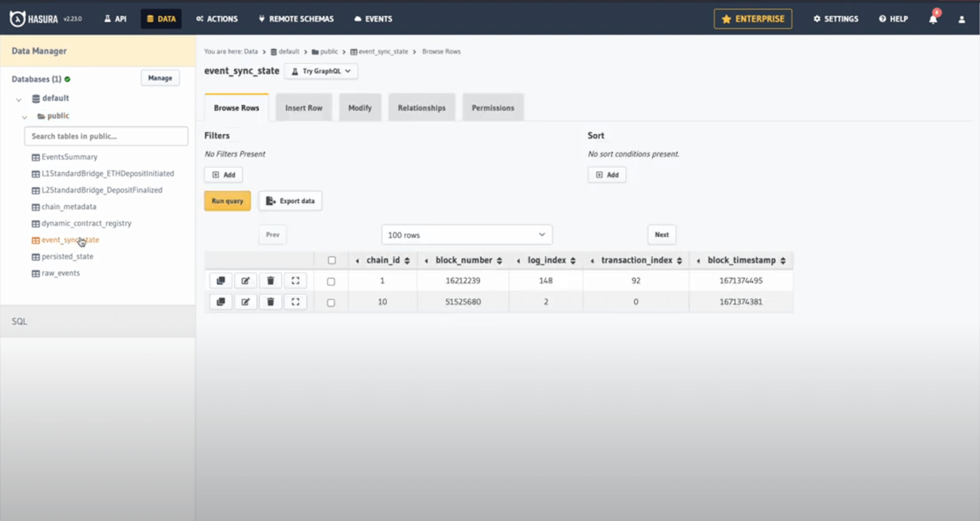Open notifications via the bell icon
This screenshot has width=980, height=521.
[x=933, y=19]
